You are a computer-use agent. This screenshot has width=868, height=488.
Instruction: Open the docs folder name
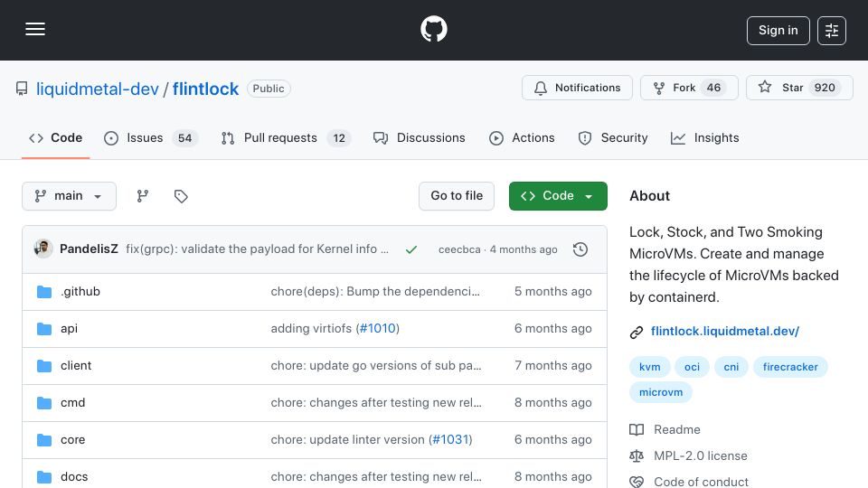[74, 477]
